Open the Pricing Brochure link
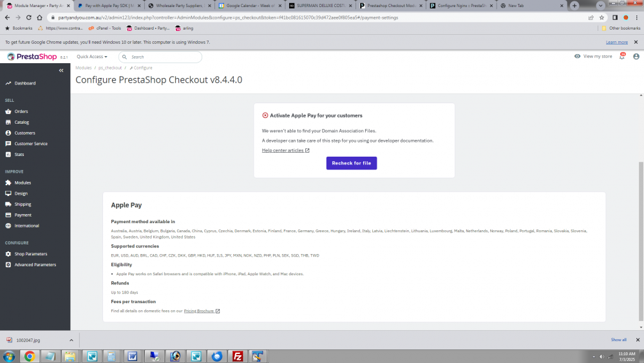Viewport: 644px width, 363px height. point(202,311)
